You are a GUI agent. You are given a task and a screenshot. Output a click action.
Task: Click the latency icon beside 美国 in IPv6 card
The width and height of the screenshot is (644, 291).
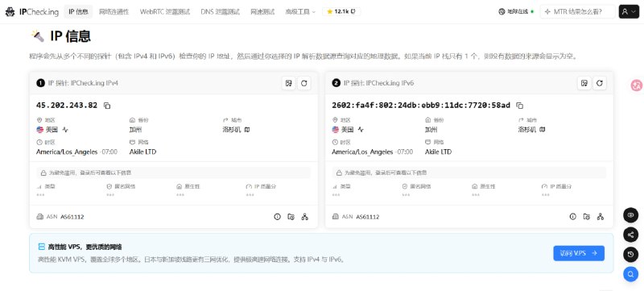(x=361, y=130)
